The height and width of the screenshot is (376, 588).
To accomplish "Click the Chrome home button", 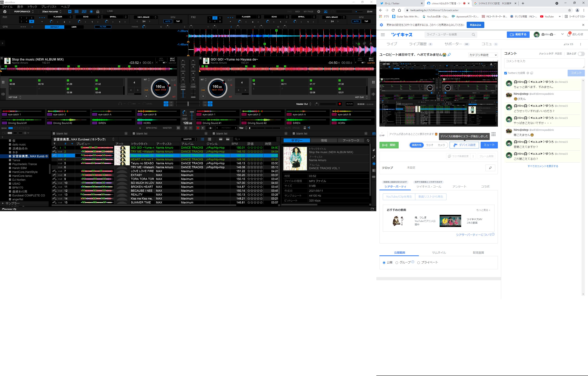I will [399, 10].
